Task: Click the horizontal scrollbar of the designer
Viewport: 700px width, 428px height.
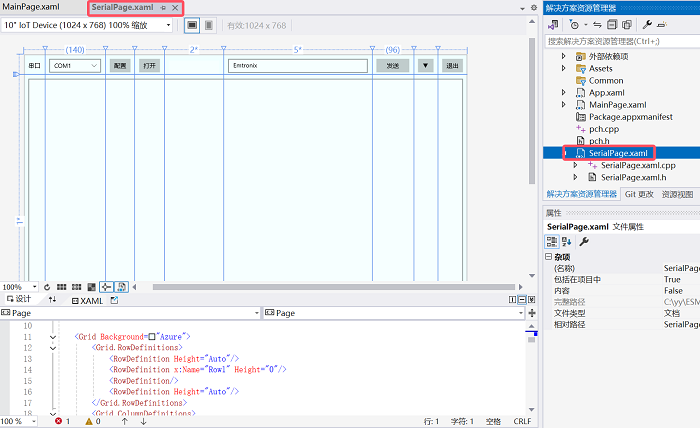Action: tap(333, 287)
